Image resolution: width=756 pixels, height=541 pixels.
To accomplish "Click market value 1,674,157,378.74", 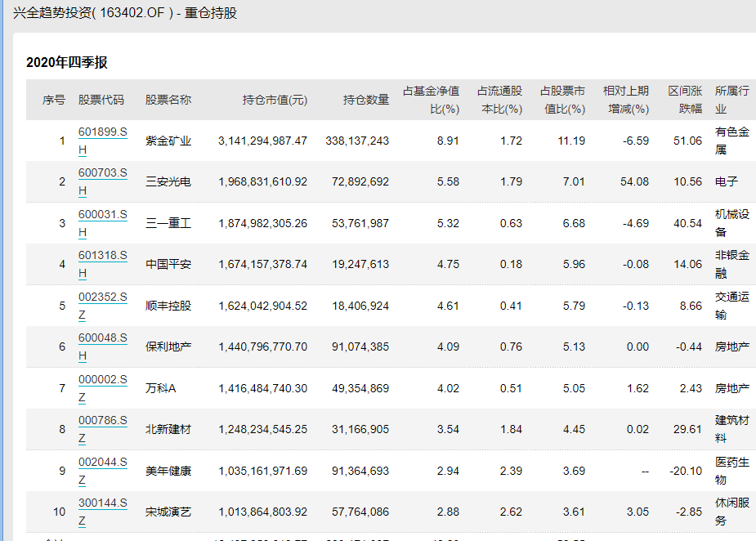I will [x=263, y=264].
